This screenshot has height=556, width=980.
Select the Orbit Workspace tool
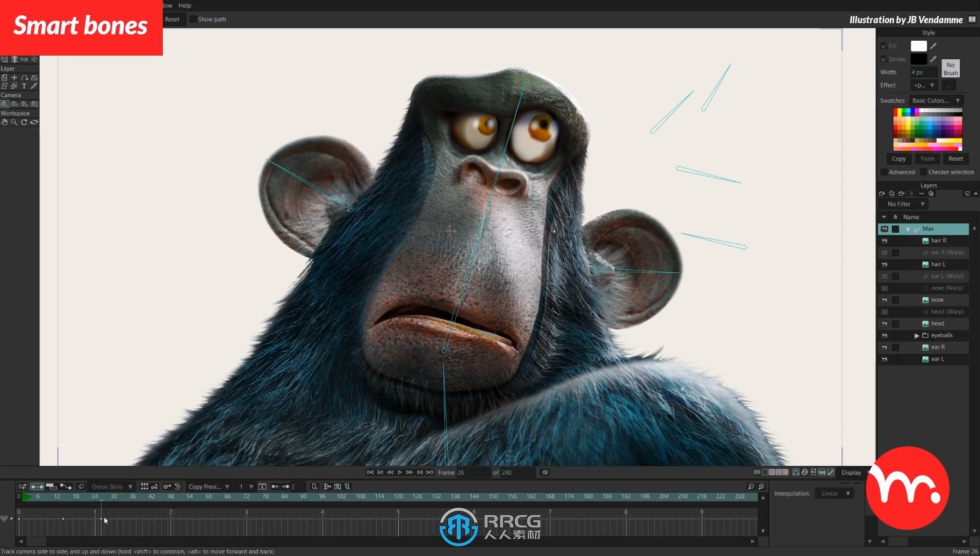coord(34,123)
